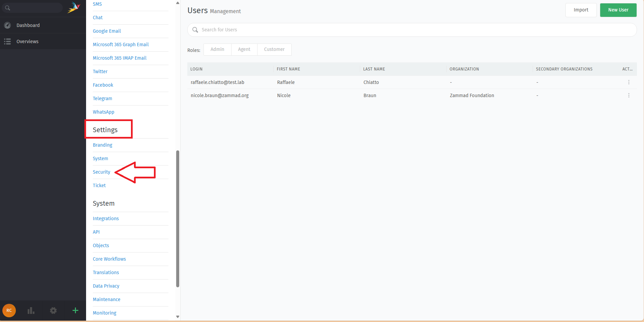Click the green plus new item icon
The width and height of the screenshot is (644, 322).
[x=75, y=311]
